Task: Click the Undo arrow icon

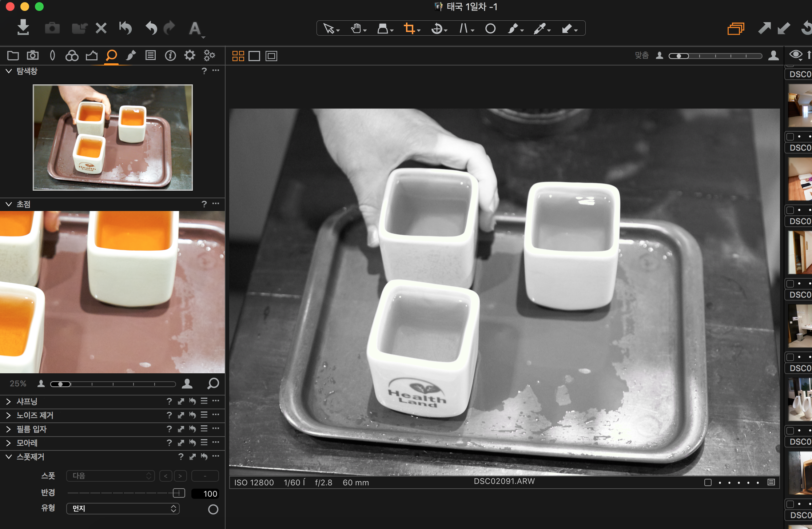Action: point(151,28)
